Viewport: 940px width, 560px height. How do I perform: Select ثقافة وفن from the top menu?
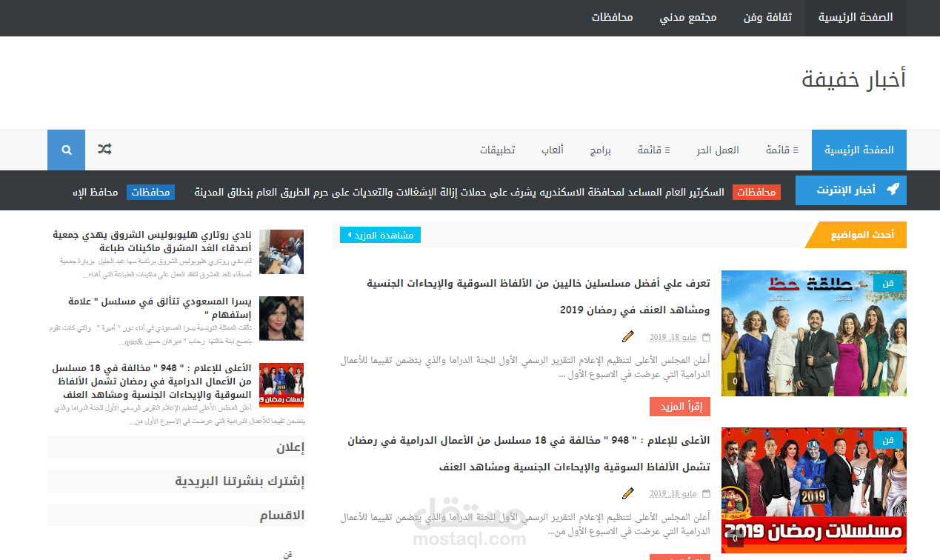click(x=767, y=18)
